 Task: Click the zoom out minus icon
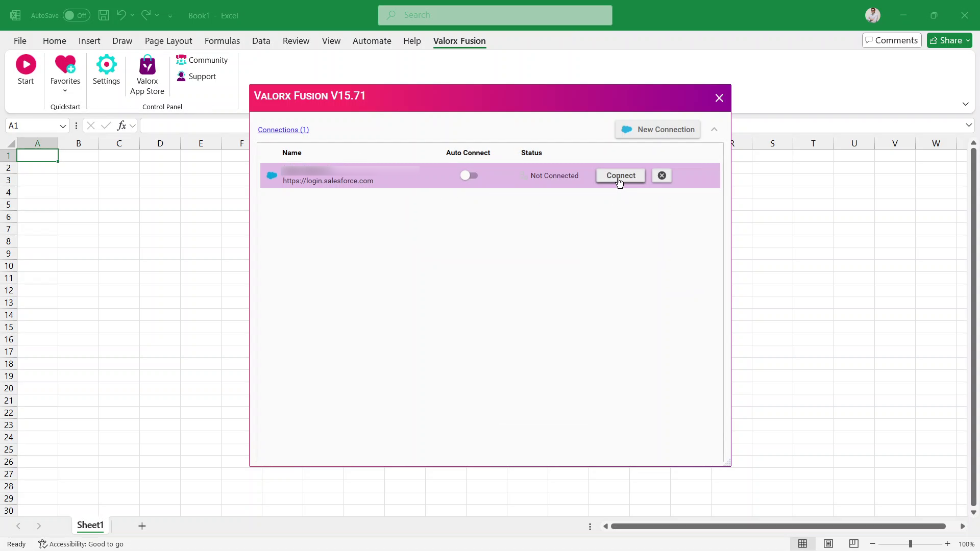coord(873,544)
